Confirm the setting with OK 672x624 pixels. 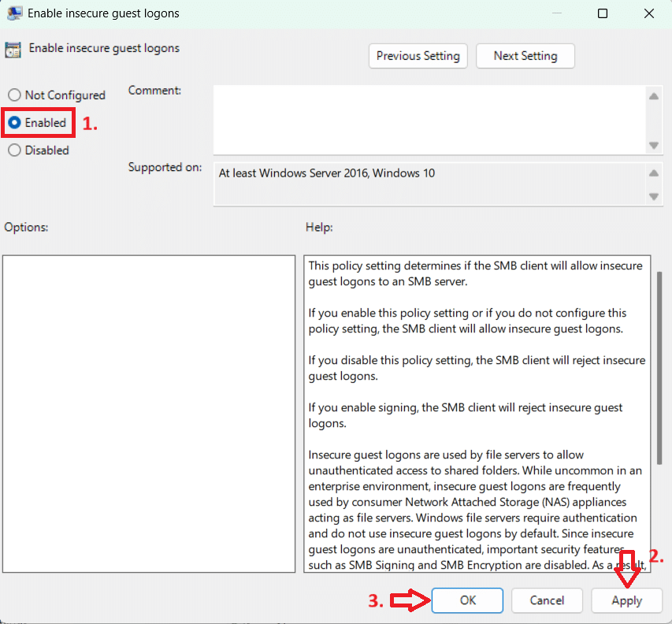tap(467, 600)
